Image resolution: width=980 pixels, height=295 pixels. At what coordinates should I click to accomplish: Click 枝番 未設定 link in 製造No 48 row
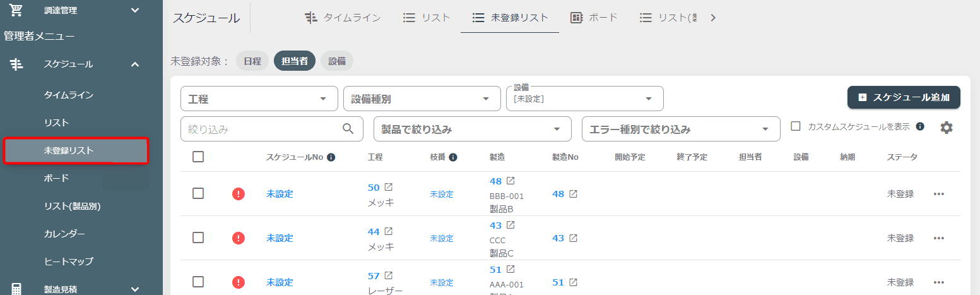click(x=442, y=194)
